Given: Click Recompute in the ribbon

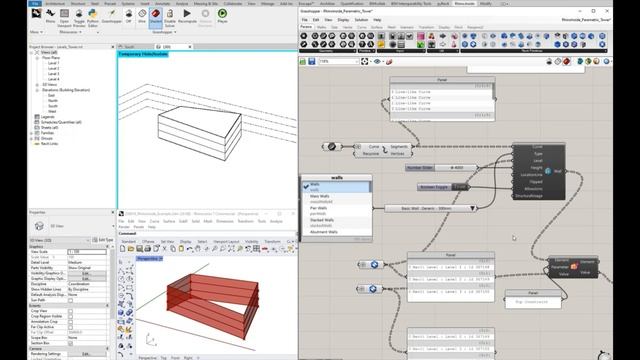Looking at the screenshot, I should coord(187,16).
